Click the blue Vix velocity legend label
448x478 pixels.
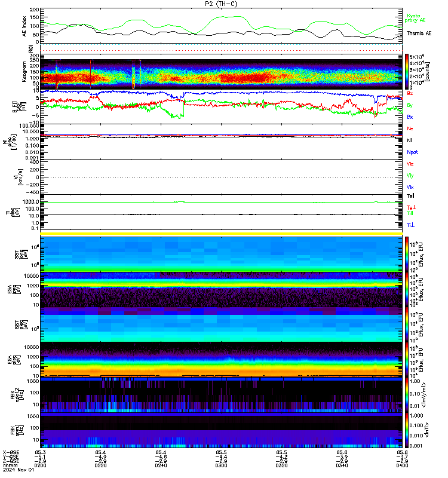click(410, 187)
